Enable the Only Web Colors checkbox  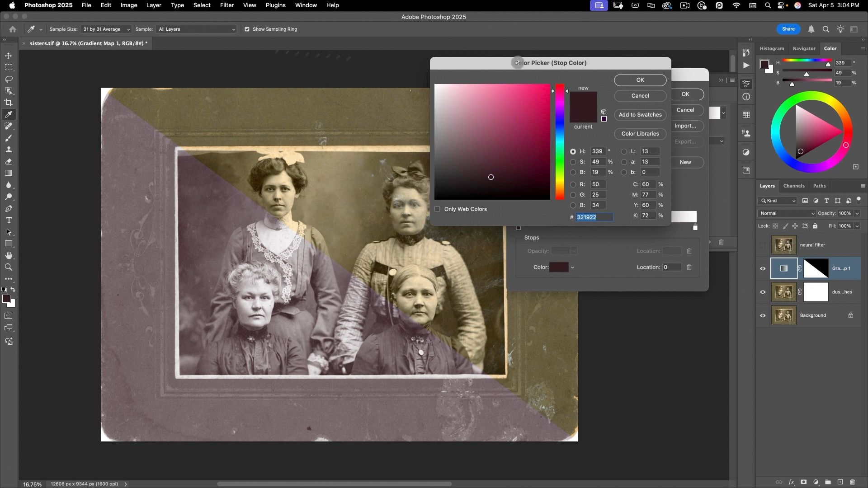pyautogui.click(x=437, y=209)
